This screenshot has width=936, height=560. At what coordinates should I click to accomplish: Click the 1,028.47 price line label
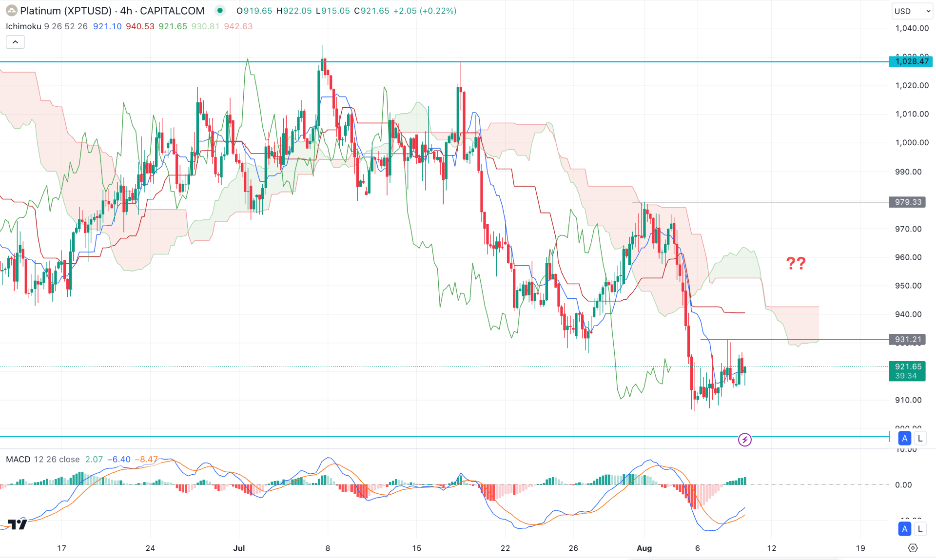click(911, 61)
